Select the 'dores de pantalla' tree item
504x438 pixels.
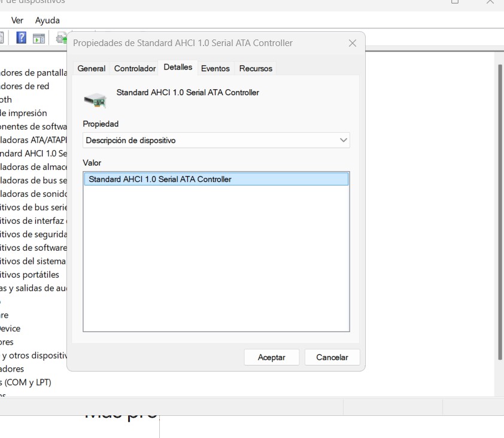click(34, 72)
